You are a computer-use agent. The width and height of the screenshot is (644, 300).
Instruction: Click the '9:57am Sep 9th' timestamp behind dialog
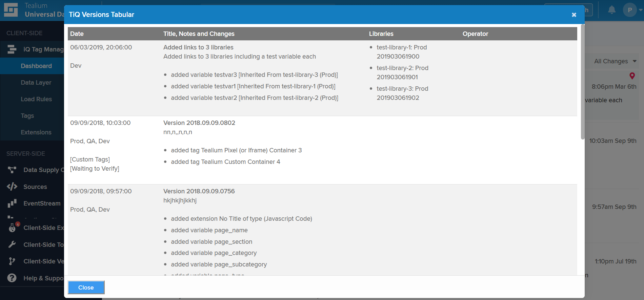614,207
